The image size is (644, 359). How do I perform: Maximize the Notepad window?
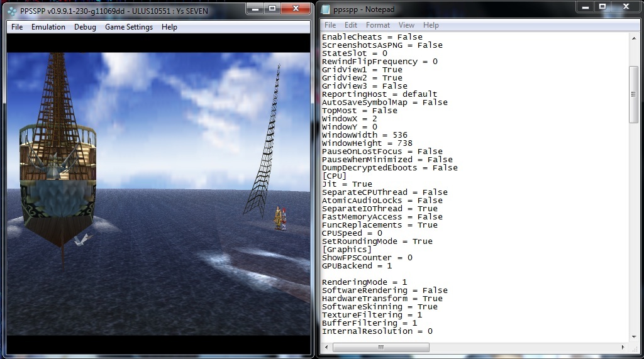[x=602, y=7]
